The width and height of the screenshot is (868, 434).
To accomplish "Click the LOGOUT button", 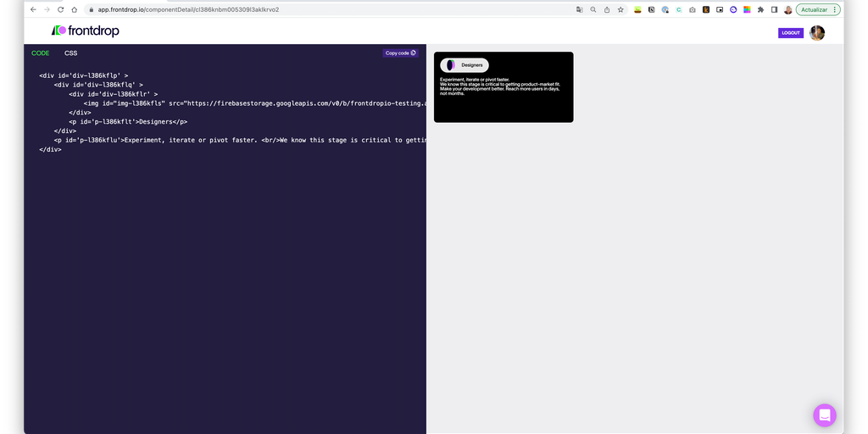I will point(790,33).
